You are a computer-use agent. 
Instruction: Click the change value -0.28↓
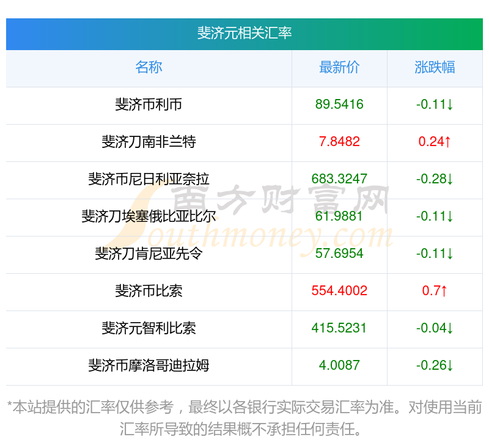pos(435,179)
